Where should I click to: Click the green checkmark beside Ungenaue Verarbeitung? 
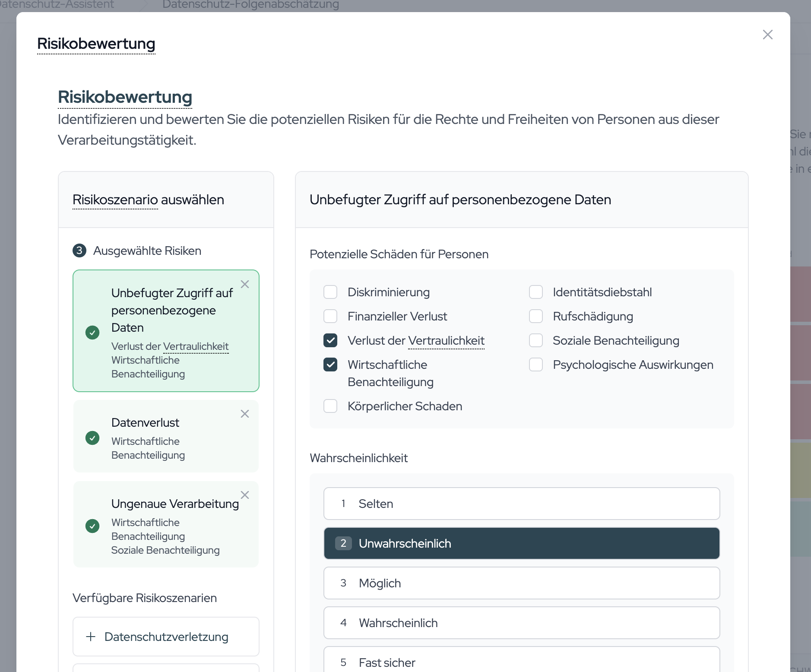pyautogui.click(x=92, y=526)
